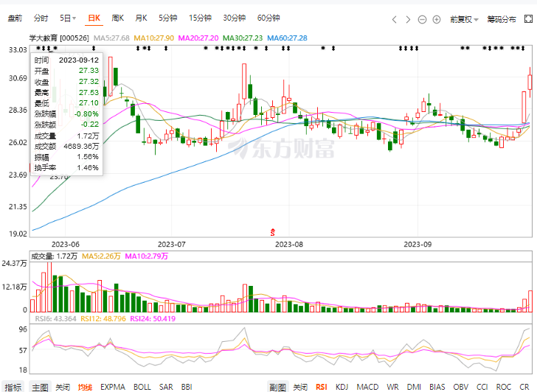Image resolution: width=537 pixels, height=392 pixels.
Task: Select CR sub chart indicator
Action: [x=524, y=387]
